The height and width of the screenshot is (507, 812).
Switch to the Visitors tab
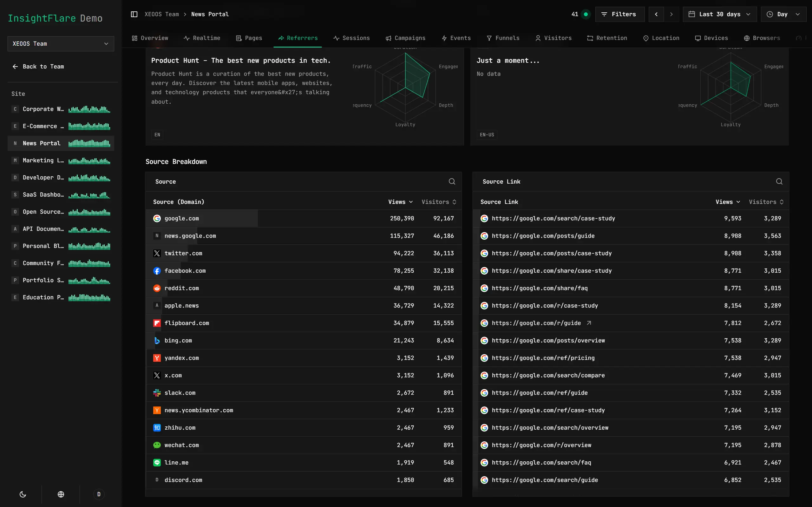coord(553,38)
